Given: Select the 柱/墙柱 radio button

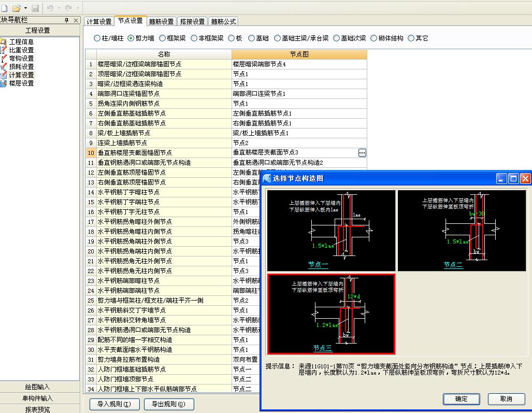Looking at the screenshot, I should click(x=97, y=38).
